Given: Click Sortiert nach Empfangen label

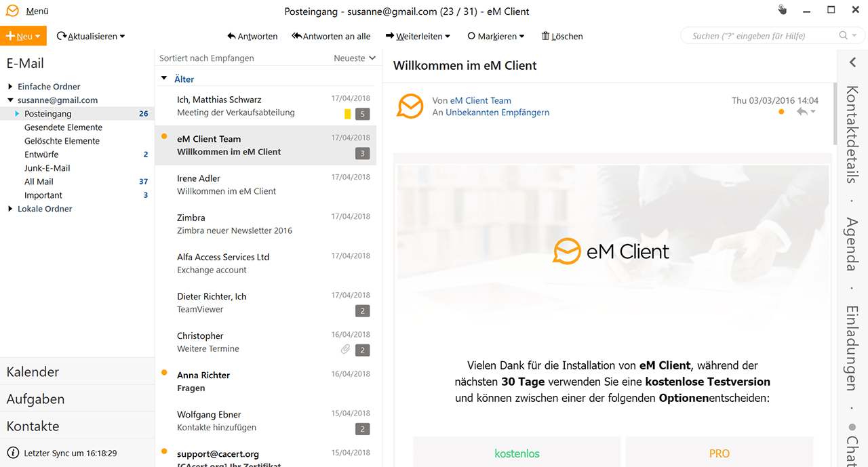Looking at the screenshot, I should 207,58.
